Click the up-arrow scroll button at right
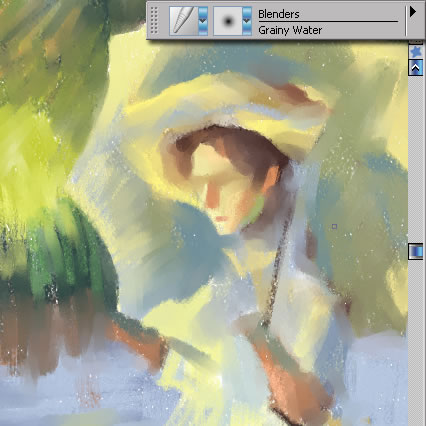The height and width of the screenshot is (426, 426). tap(416, 68)
